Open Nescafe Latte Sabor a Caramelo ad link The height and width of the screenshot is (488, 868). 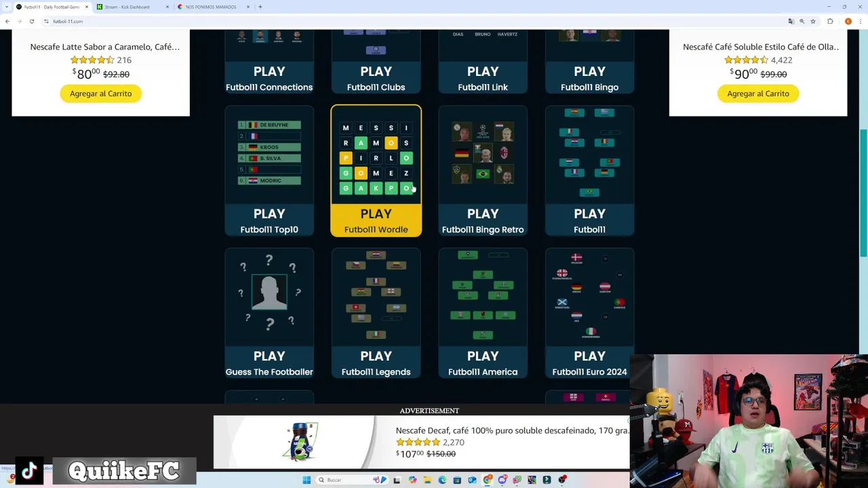105,47
